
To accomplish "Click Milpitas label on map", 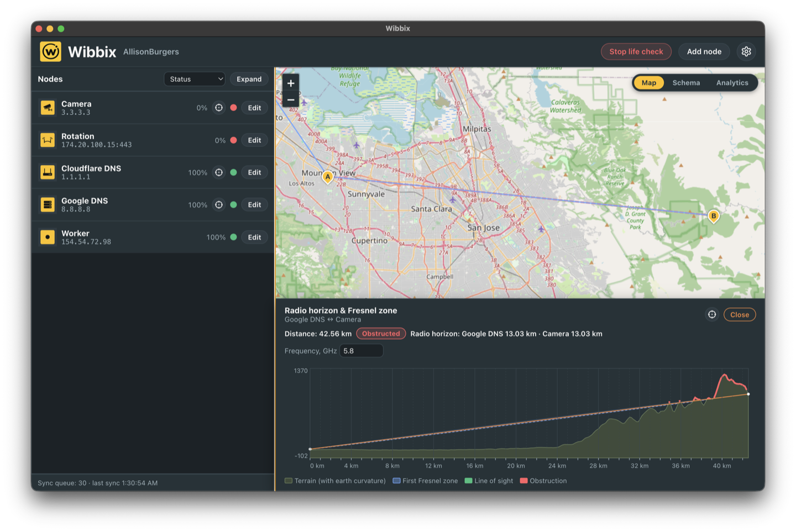I will click(x=477, y=129).
